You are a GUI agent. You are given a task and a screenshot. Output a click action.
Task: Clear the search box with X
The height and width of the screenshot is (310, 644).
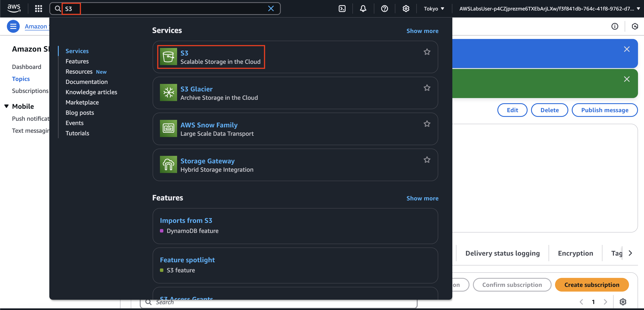271,9
